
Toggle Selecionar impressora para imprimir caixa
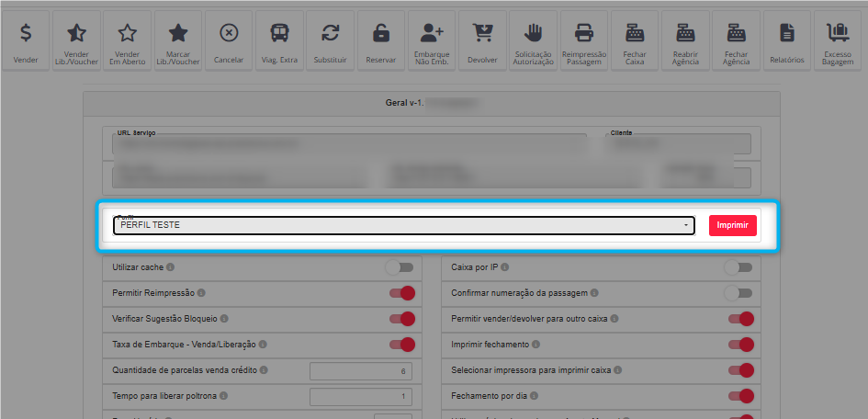[740, 369]
